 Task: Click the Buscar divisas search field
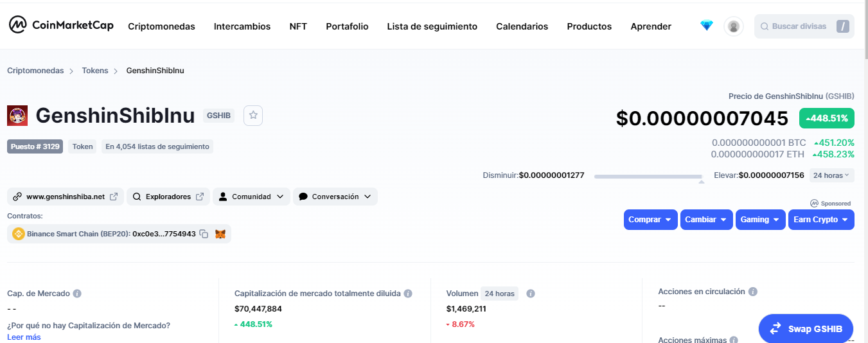click(804, 26)
